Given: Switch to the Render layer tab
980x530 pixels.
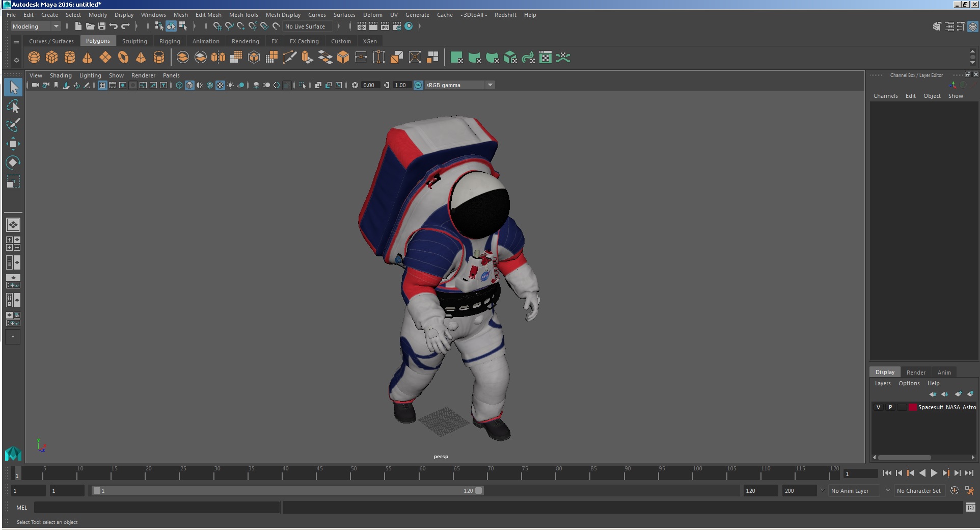Looking at the screenshot, I should [x=916, y=373].
